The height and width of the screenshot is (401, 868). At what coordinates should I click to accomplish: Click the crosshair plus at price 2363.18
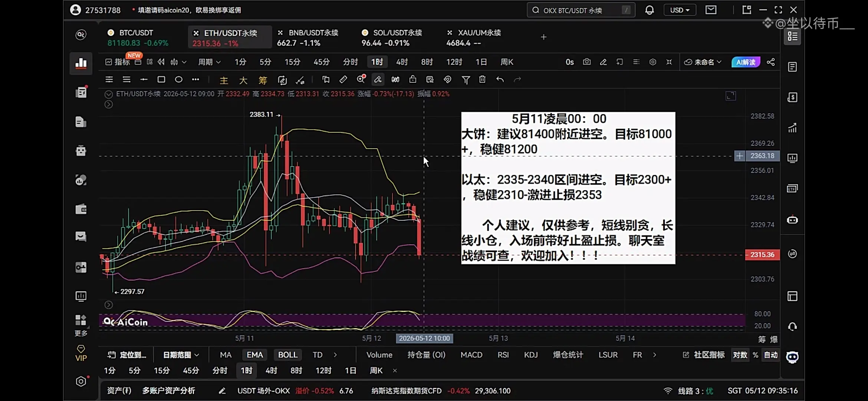point(739,156)
